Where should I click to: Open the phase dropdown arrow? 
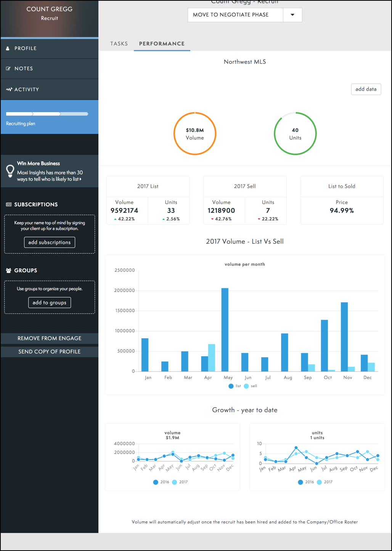(x=292, y=15)
